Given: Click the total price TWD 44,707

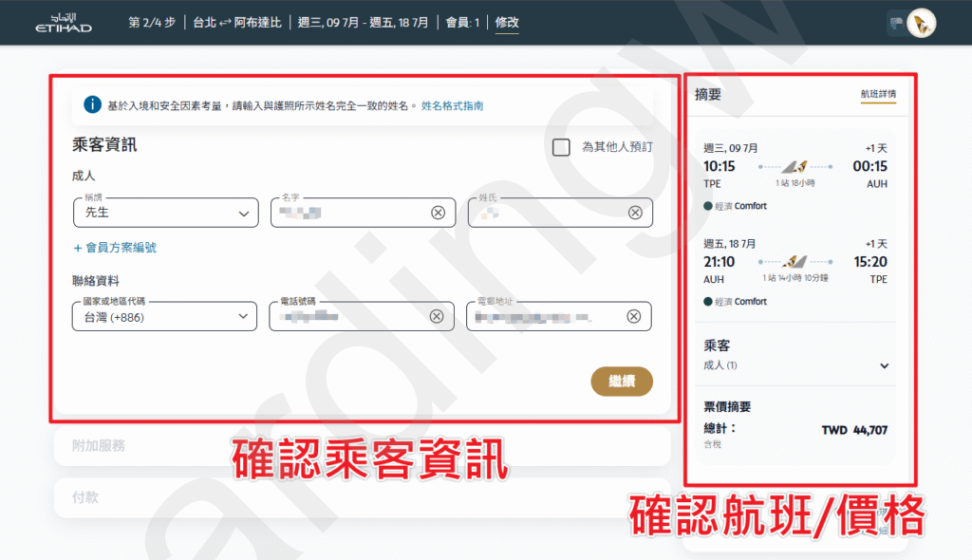Looking at the screenshot, I should [854, 430].
